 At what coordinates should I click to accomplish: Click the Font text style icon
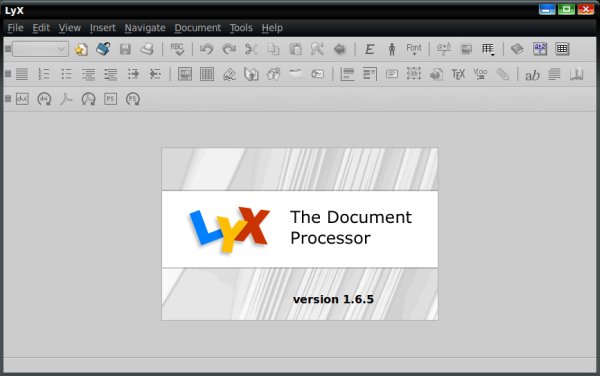pos(414,49)
